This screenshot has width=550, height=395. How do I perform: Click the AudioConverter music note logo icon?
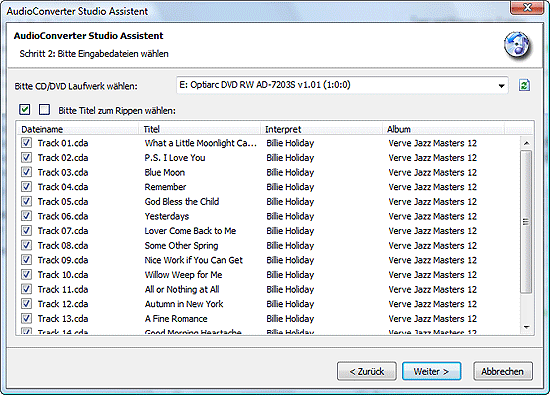(517, 44)
